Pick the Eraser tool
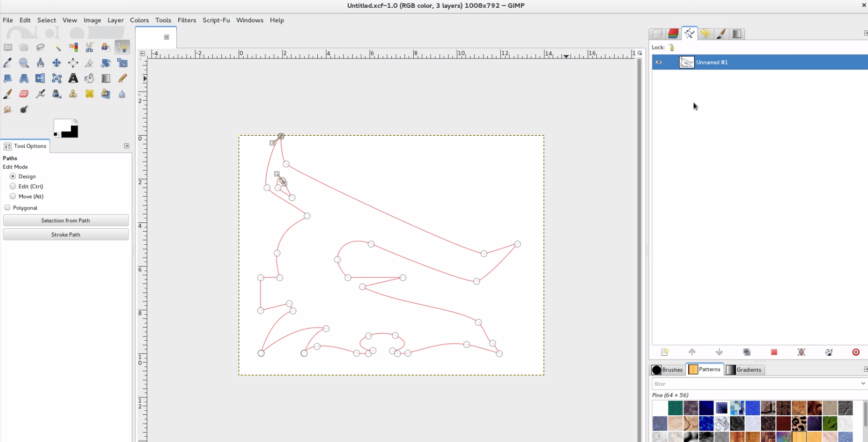This screenshot has width=868, height=442. coord(24,94)
